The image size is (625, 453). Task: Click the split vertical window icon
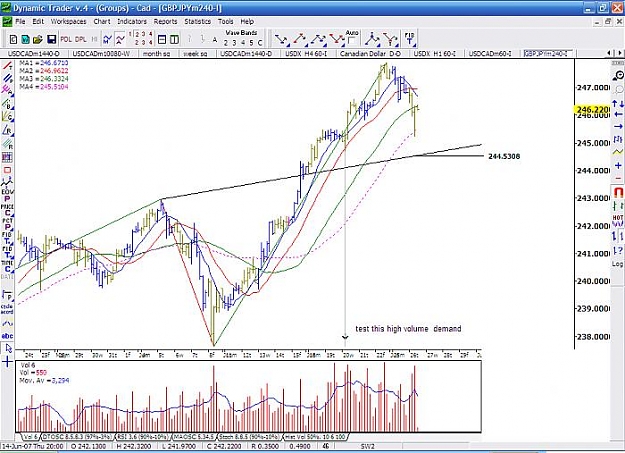point(174,39)
